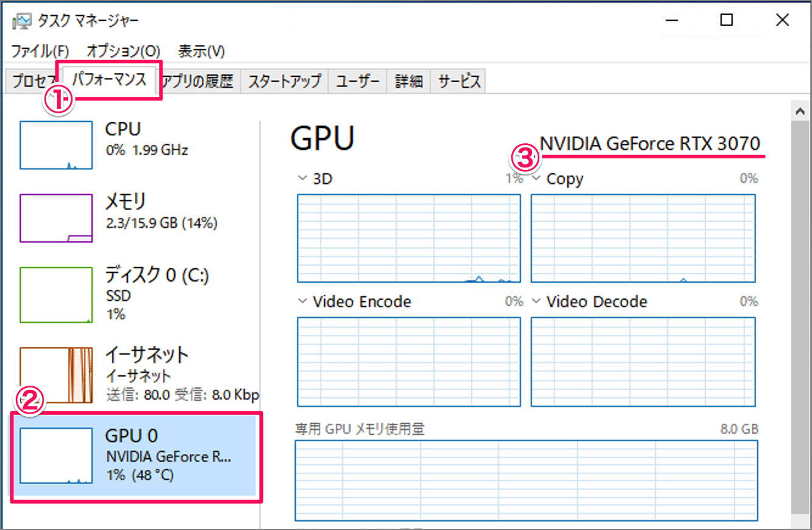The width and height of the screenshot is (812, 530).
Task: Switch to the ユーザー tab
Action: click(358, 82)
